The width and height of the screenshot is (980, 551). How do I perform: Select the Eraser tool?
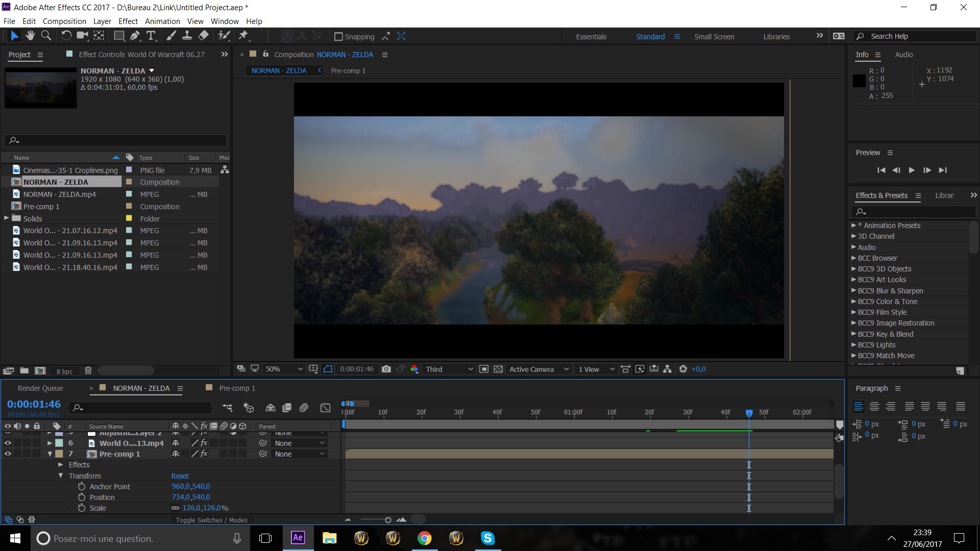click(204, 36)
